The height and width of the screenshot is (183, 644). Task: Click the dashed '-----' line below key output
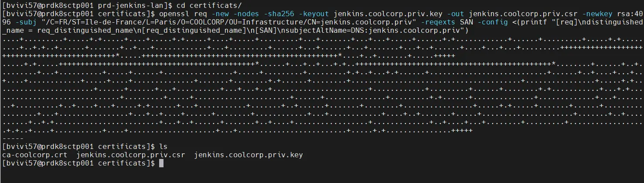(x=13, y=138)
